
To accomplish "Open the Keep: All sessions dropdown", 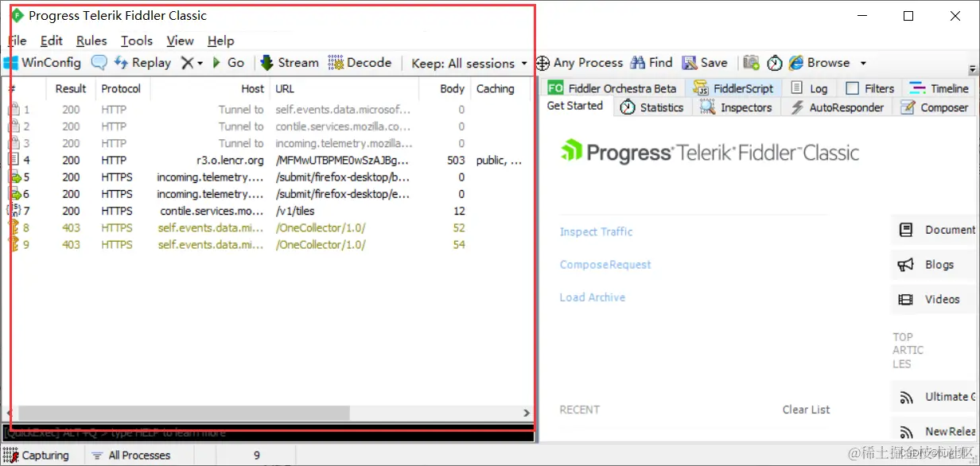I will [x=469, y=64].
